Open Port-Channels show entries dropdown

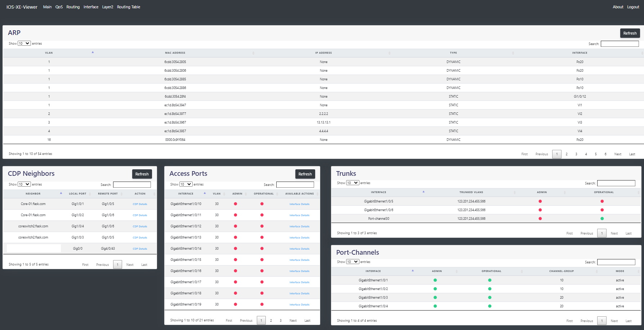tap(353, 262)
